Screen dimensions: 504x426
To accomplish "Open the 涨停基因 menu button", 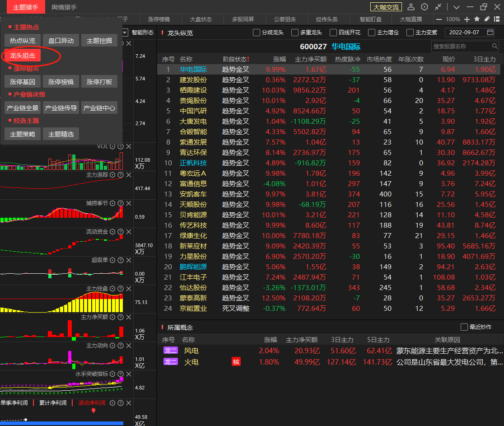I will point(23,82).
